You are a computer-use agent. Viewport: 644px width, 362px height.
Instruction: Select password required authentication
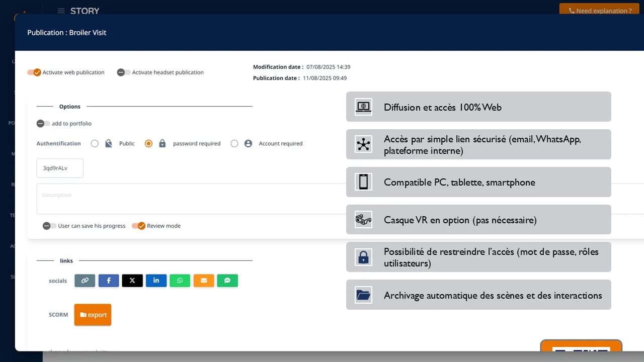148,143
